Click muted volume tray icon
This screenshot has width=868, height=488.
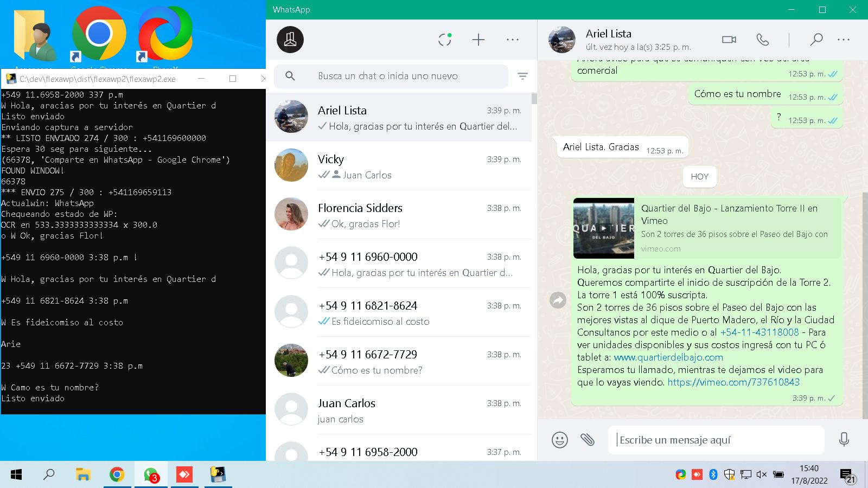click(762, 474)
